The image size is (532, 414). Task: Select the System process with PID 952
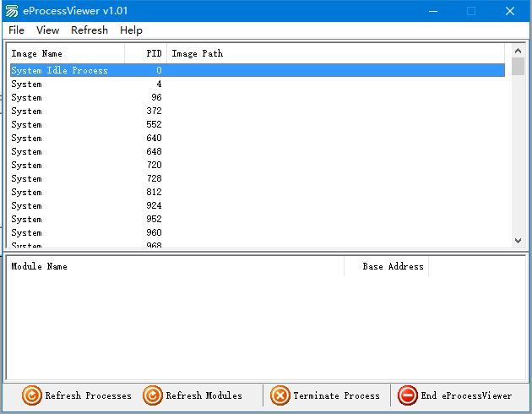point(258,219)
